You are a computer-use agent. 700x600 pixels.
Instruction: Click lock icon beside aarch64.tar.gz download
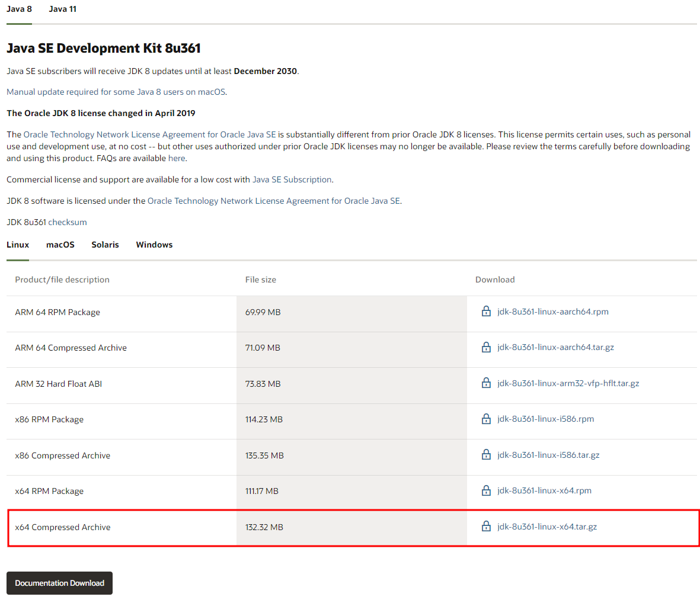(486, 347)
